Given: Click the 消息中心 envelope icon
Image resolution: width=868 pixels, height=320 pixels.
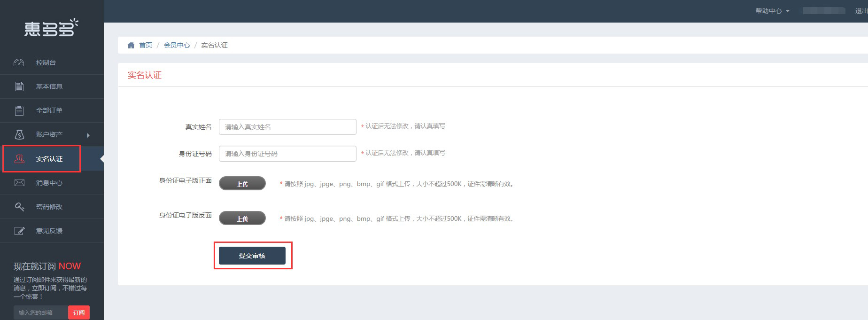Looking at the screenshot, I should click(x=19, y=183).
